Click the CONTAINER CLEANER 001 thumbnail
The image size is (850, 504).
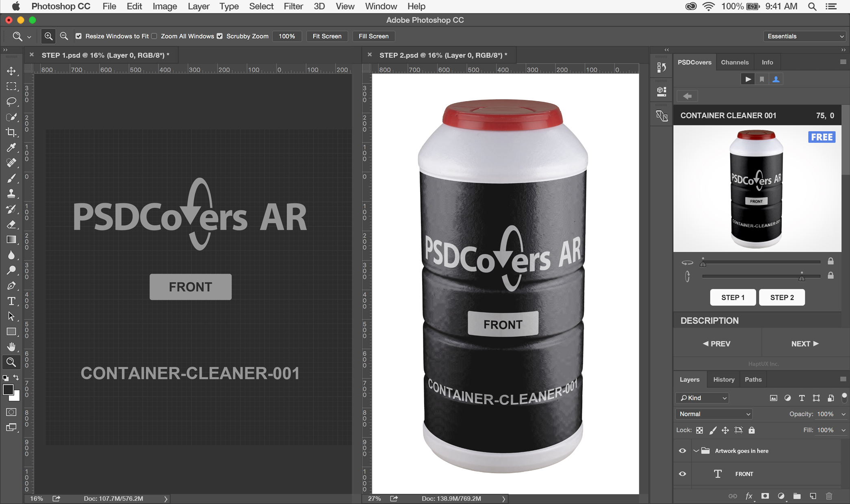(x=757, y=188)
